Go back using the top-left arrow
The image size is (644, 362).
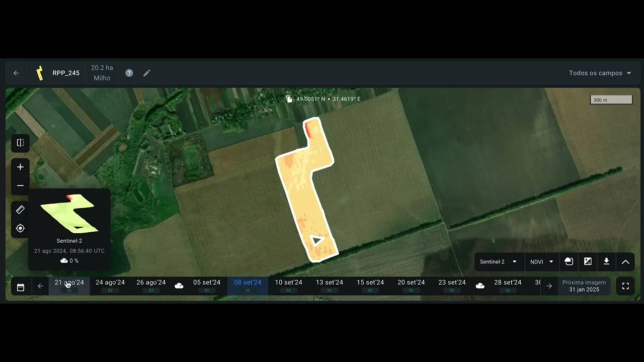pos(16,73)
